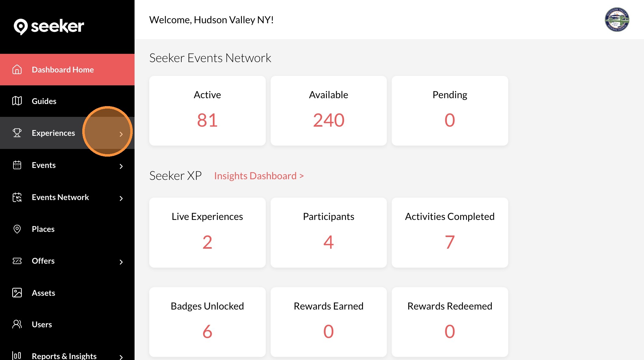The image size is (644, 360).
Task: Open the Reports & Insights menu item
Action: [x=64, y=356]
